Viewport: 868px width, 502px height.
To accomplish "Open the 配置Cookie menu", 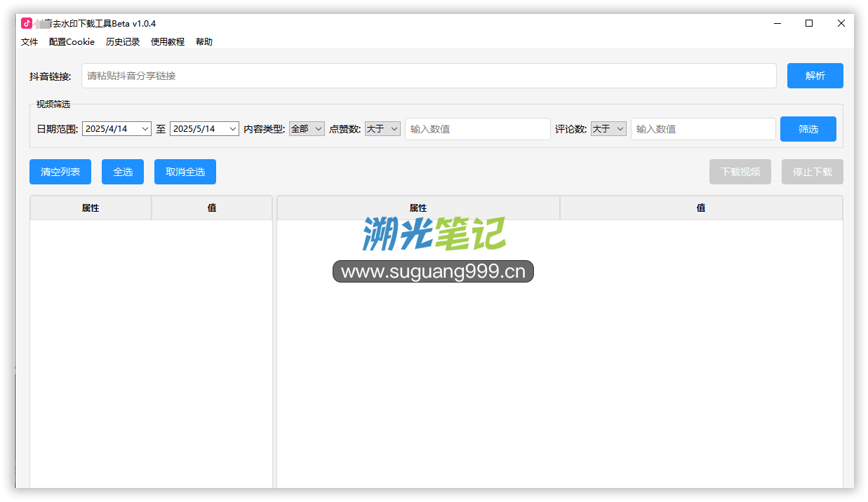I will point(72,42).
